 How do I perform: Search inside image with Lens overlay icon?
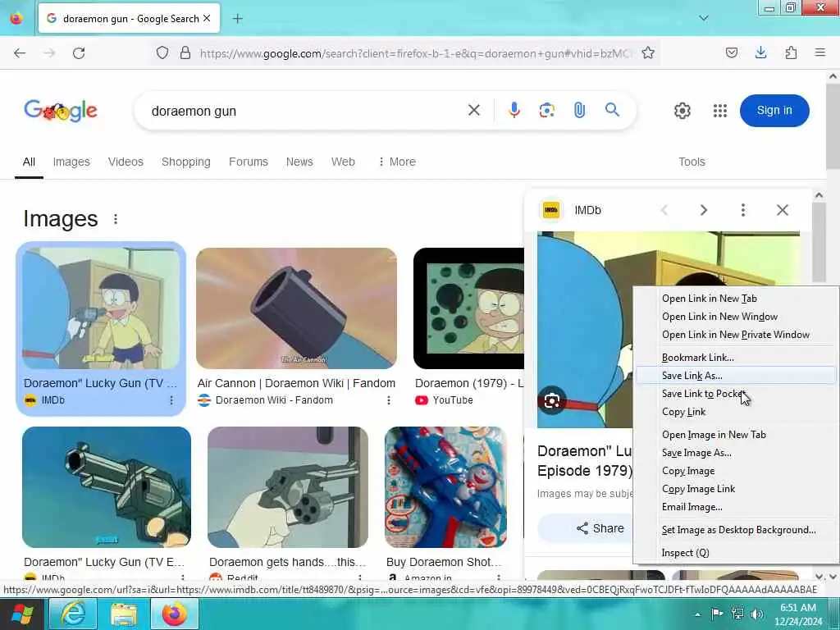coord(552,400)
